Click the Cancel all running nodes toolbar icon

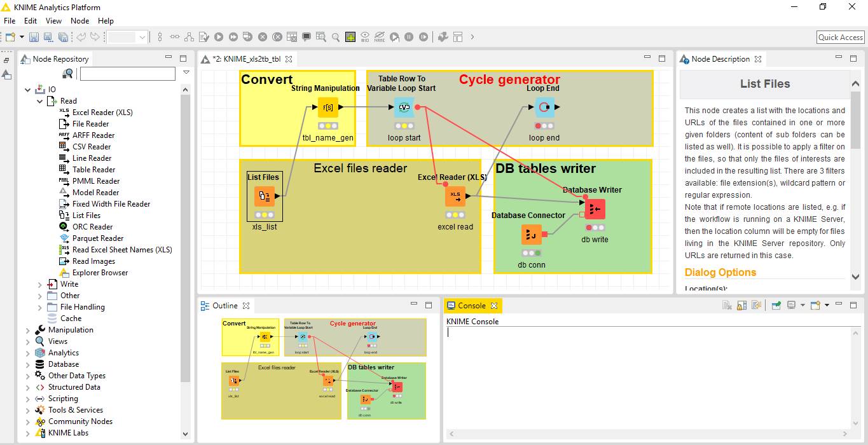click(278, 36)
